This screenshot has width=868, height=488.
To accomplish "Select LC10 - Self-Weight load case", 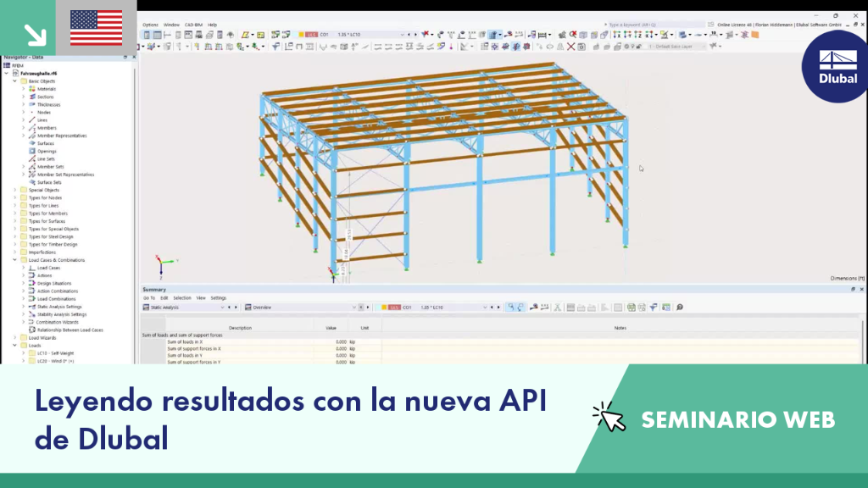I will (x=55, y=353).
